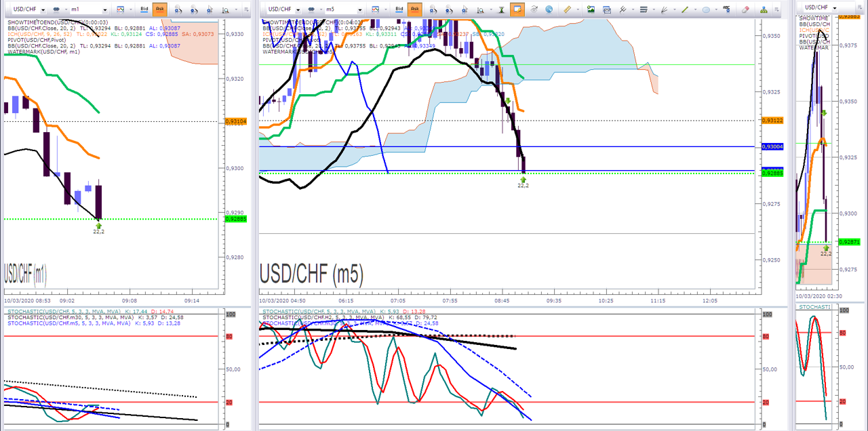This screenshot has height=431, width=868.
Task: Click the framed picture icon in the toolbar
Action: [607, 9]
